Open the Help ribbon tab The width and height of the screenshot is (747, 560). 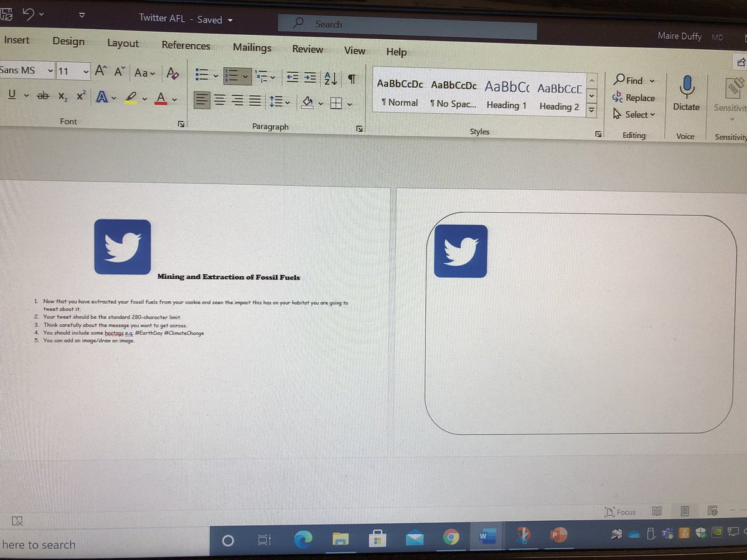point(396,52)
